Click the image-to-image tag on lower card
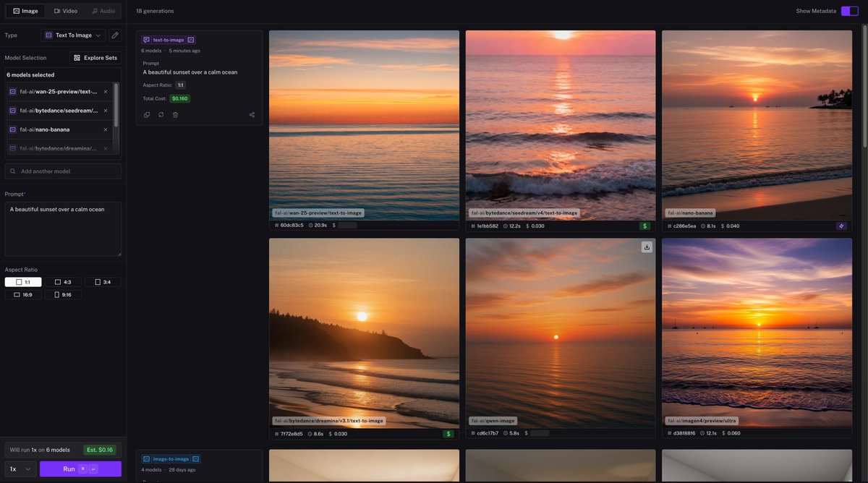 [x=171, y=459]
